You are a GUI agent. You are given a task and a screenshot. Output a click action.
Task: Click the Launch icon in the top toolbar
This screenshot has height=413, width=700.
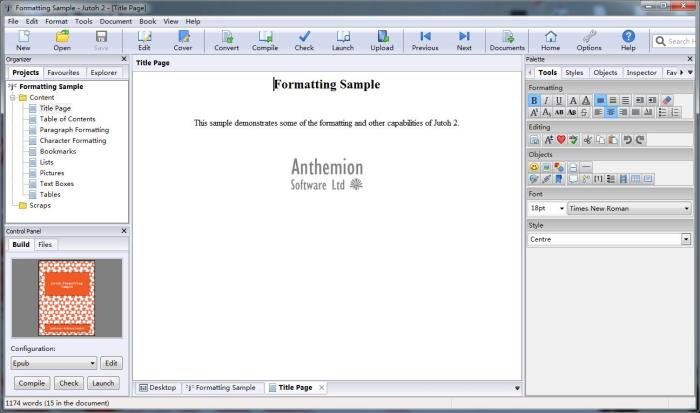click(x=343, y=40)
